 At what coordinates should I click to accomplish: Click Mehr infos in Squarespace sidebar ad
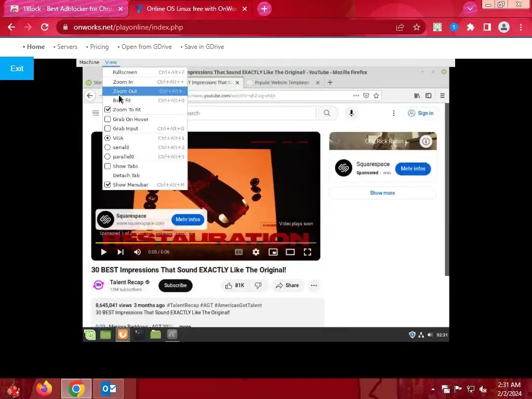(x=413, y=169)
